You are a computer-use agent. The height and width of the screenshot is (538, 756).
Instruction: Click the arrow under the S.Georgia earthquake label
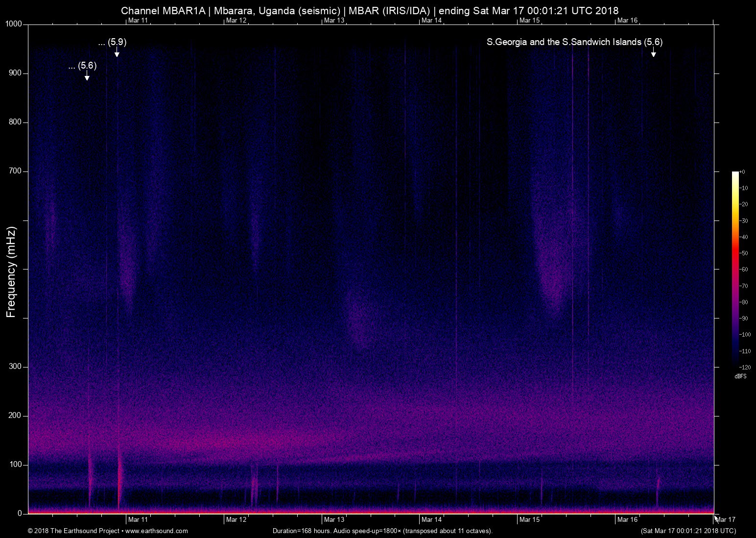point(653,52)
